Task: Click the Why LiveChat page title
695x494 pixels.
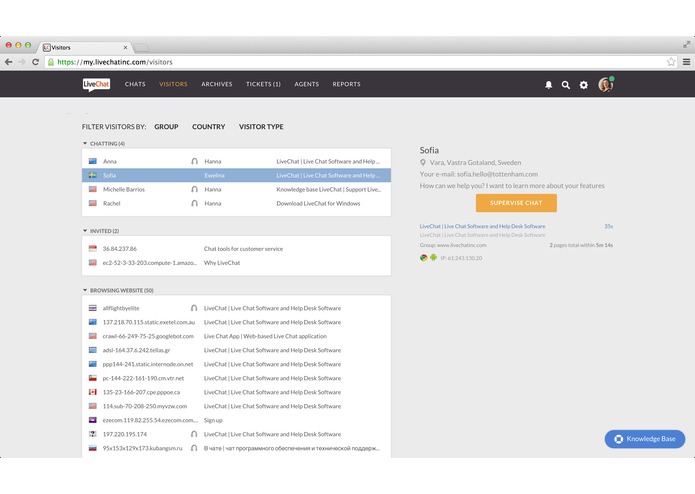Action: coord(222,263)
